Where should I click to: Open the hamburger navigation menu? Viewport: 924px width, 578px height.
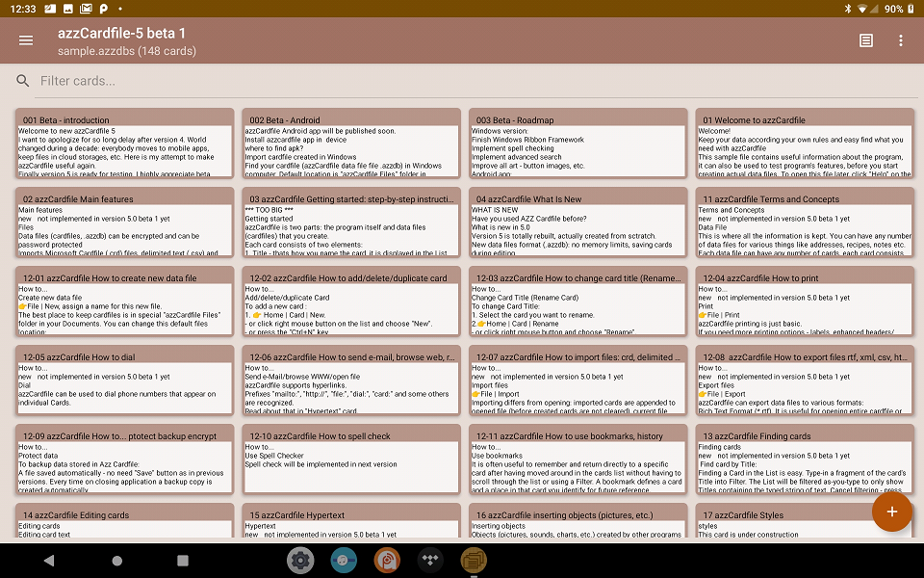pyautogui.click(x=26, y=40)
